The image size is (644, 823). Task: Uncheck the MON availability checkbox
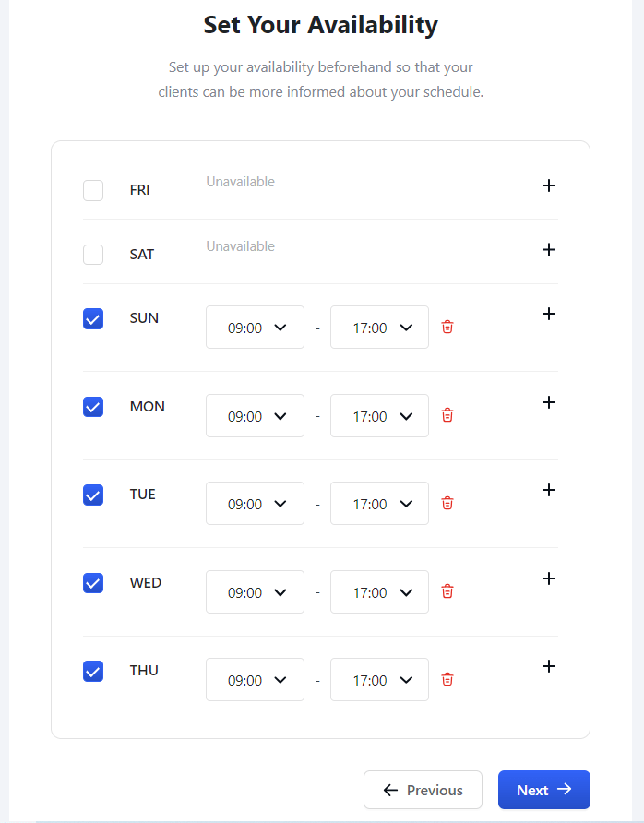point(93,407)
